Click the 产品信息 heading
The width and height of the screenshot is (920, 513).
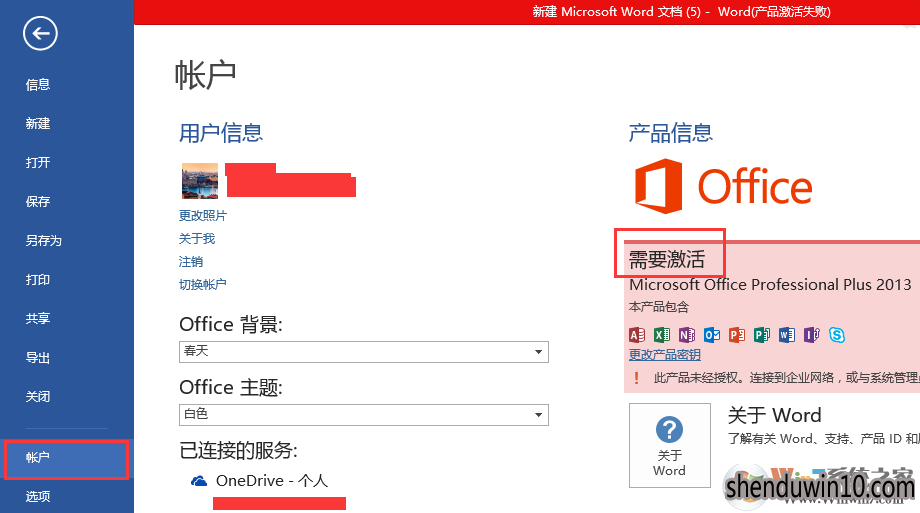point(671,133)
